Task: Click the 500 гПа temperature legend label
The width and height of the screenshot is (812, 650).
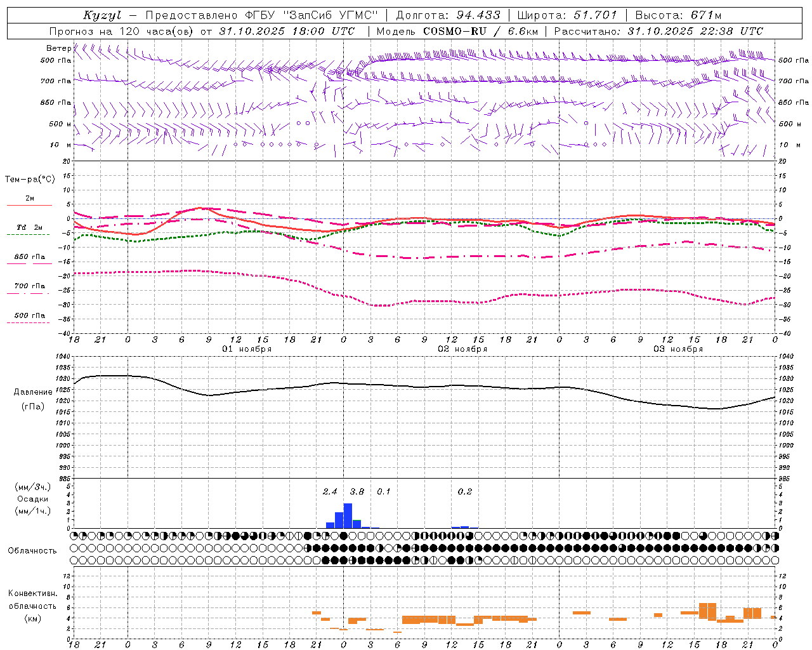Action: click(30, 315)
